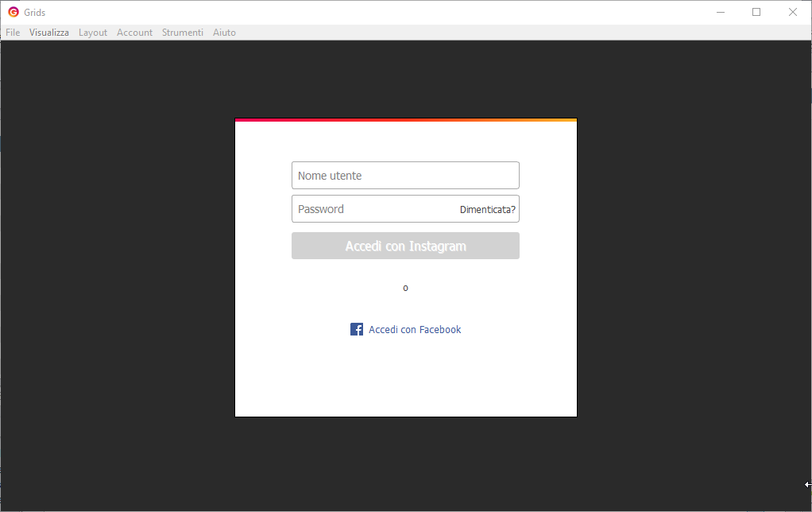Open the Strumenti menu

coord(183,32)
